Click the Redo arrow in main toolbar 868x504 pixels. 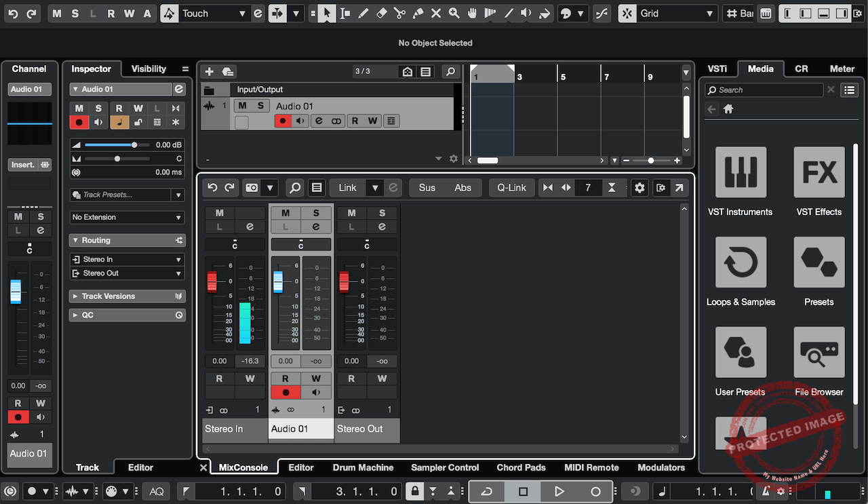[x=31, y=14]
